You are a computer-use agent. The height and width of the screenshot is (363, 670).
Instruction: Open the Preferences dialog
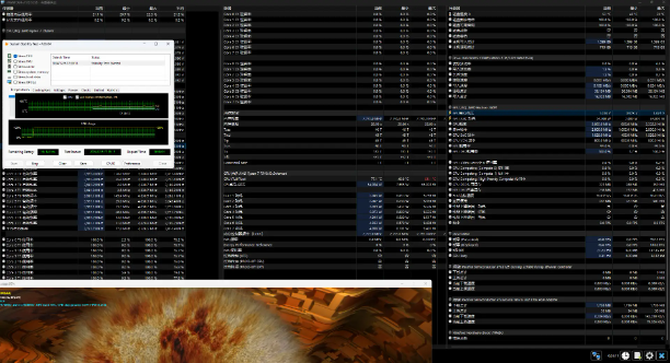tap(132, 164)
